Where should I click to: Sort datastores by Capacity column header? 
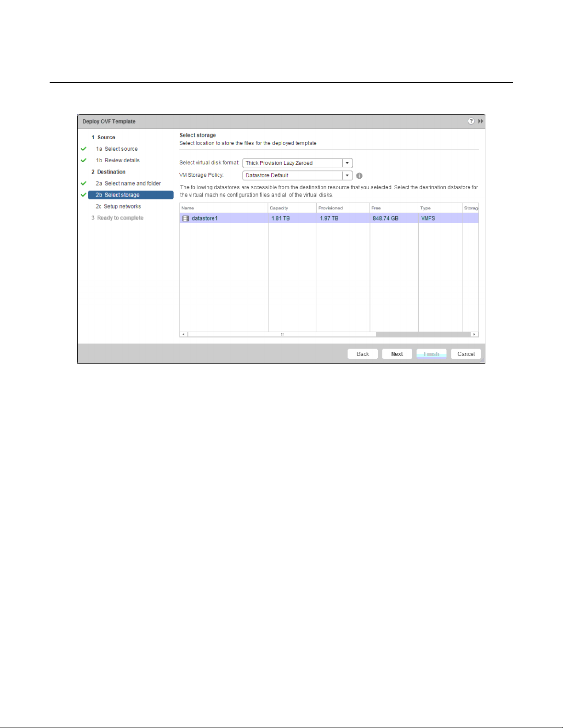coord(292,208)
